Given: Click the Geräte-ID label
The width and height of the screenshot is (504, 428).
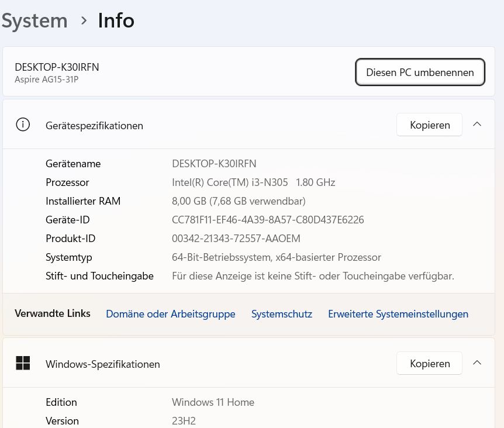Looking at the screenshot, I should (x=67, y=220).
